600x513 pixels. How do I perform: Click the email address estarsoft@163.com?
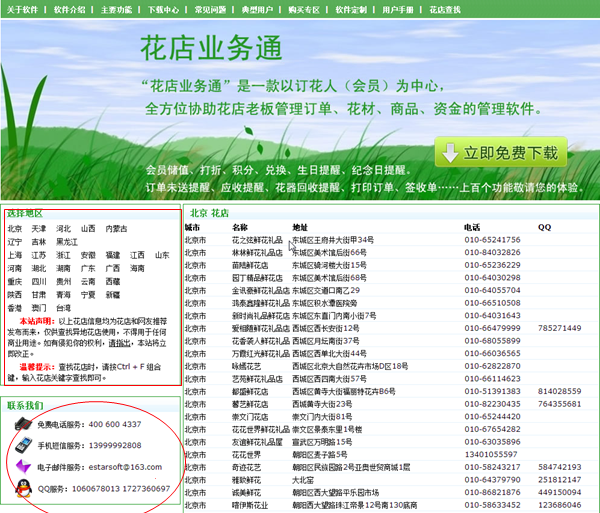pos(125,467)
